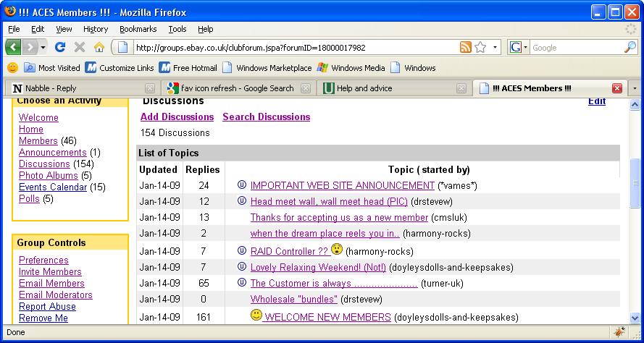Open the list all tabs dropdown
The width and height of the screenshot is (644, 343).
[x=635, y=88]
